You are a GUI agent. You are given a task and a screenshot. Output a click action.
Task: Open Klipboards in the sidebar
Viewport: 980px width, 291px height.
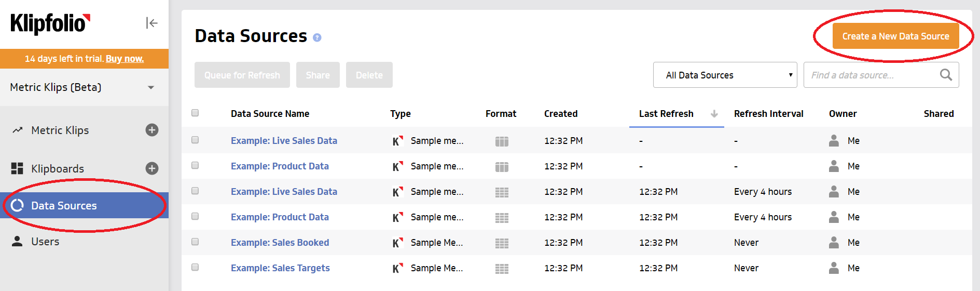[58, 169]
